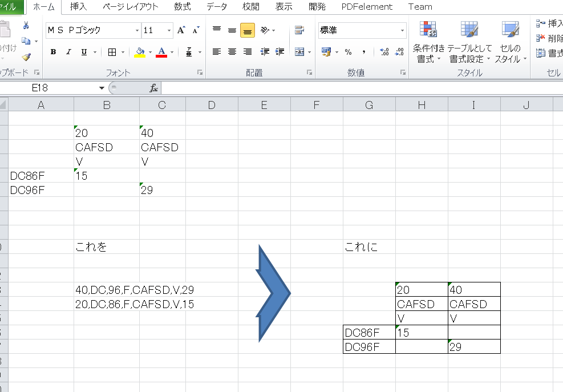Open the PDFelement ribbon tab
The width and height of the screenshot is (563, 392).
(367, 7)
